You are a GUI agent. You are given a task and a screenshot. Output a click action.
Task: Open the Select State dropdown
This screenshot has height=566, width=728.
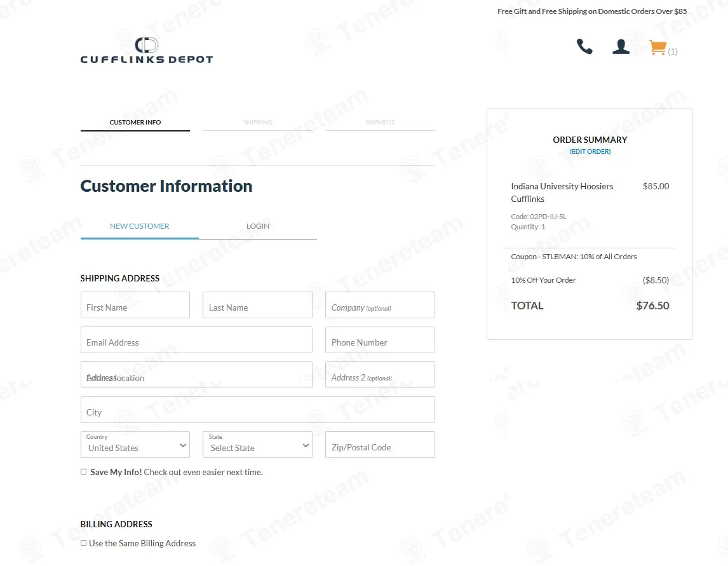click(x=257, y=444)
